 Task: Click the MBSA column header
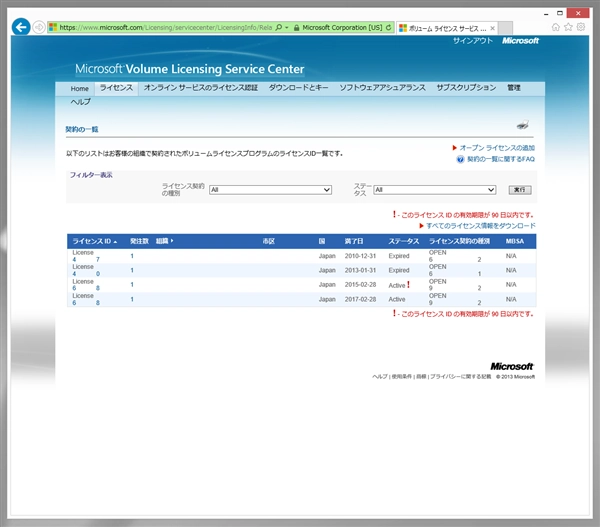point(515,241)
